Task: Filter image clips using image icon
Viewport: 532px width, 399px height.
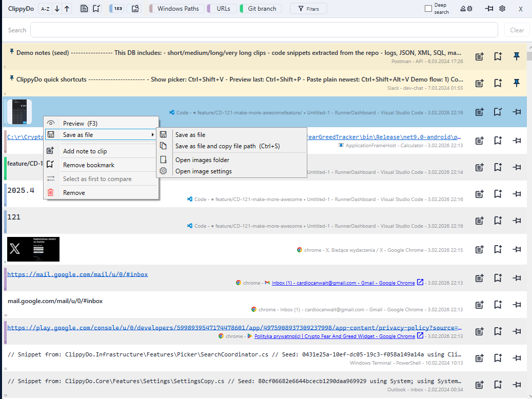Action: tap(134, 8)
